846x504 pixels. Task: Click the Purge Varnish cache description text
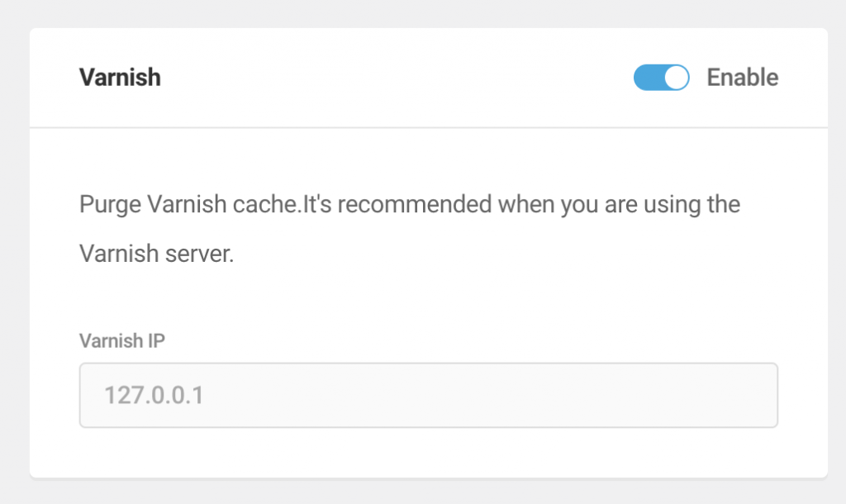409,204
